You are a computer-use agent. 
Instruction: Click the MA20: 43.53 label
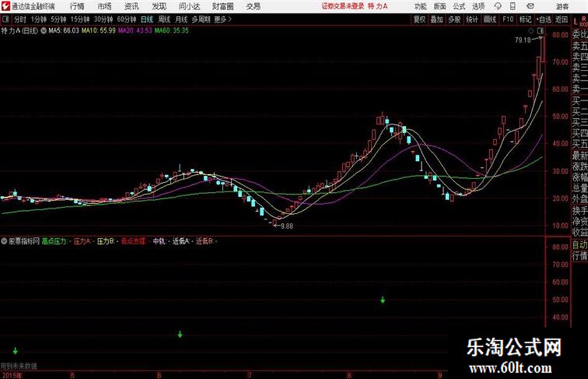135,30
